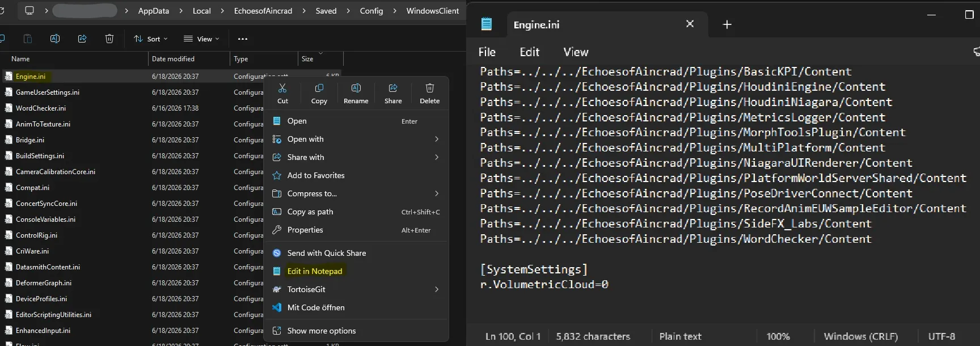Click the EnhancedInput.ini file icon

click(9, 330)
